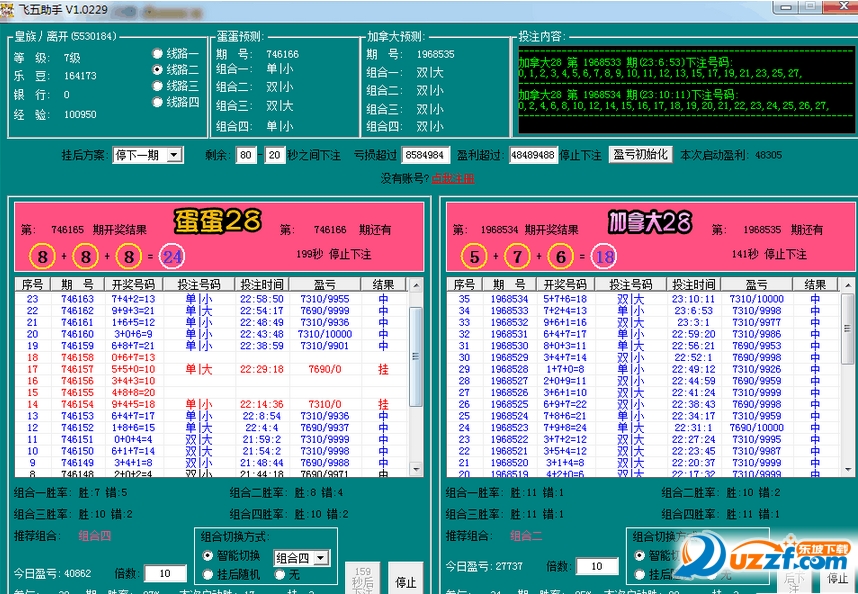This screenshot has height=594, width=858.
Task: Click the 飞五助手 title bar icon
Action: coord(8,8)
